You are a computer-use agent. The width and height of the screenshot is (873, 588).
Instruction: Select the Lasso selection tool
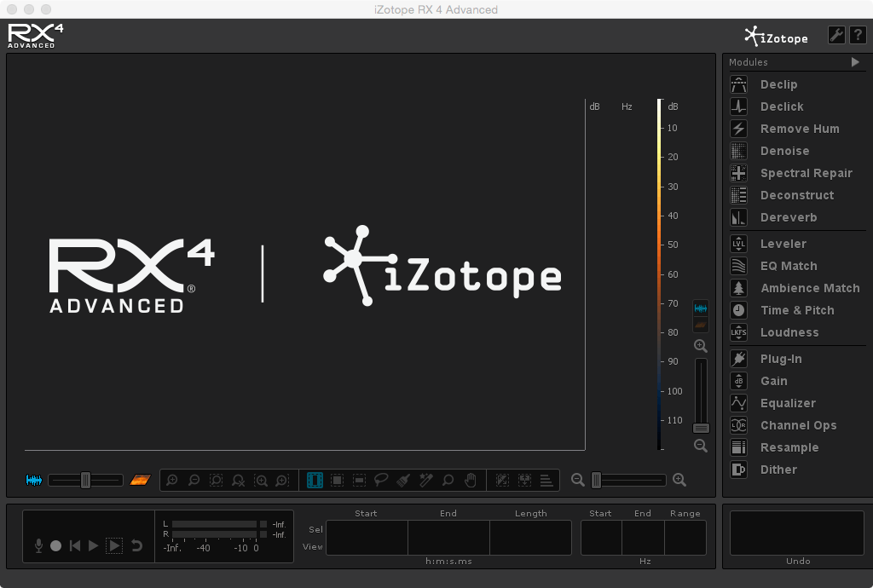coord(381,480)
